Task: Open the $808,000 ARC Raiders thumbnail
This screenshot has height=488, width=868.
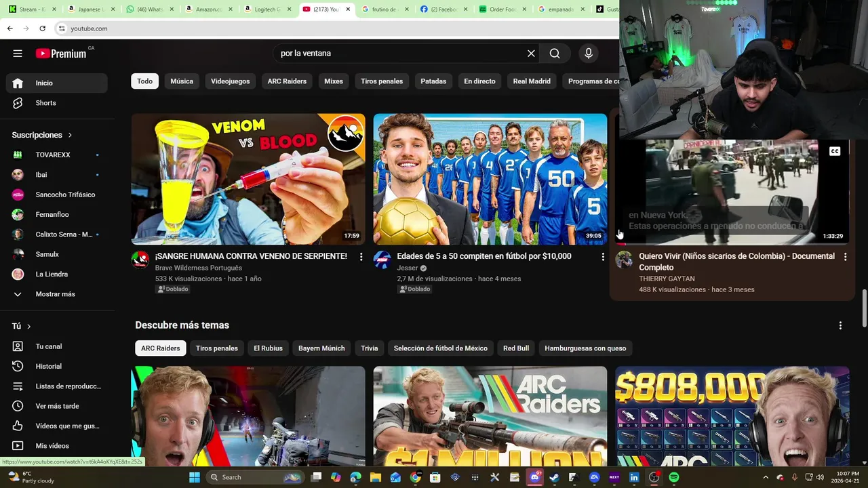Action: tap(732, 416)
